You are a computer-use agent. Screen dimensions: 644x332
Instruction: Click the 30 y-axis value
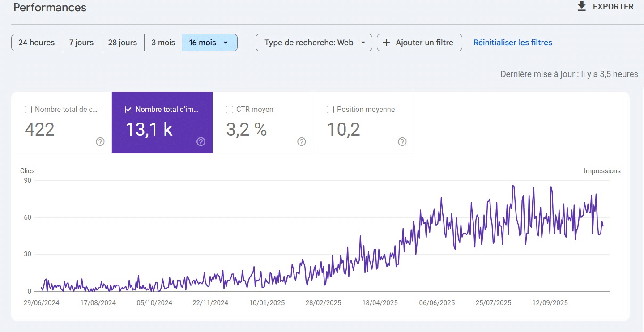pos(27,254)
